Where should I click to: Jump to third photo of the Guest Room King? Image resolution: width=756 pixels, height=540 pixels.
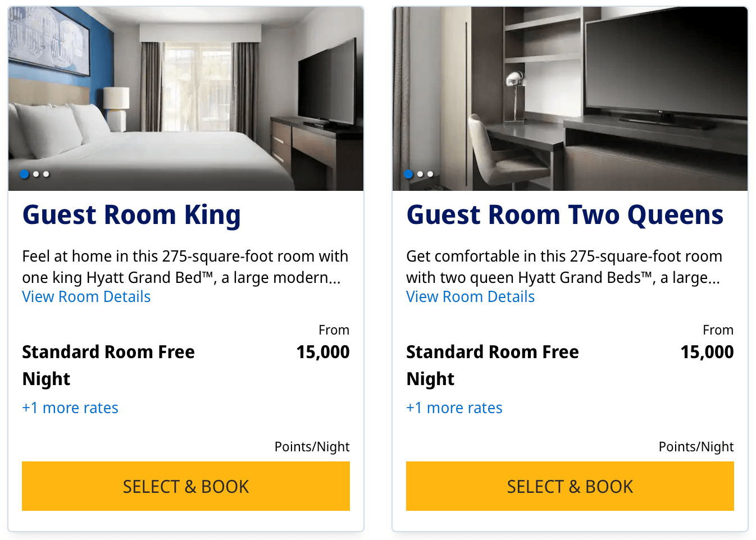click(x=46, y=174)
